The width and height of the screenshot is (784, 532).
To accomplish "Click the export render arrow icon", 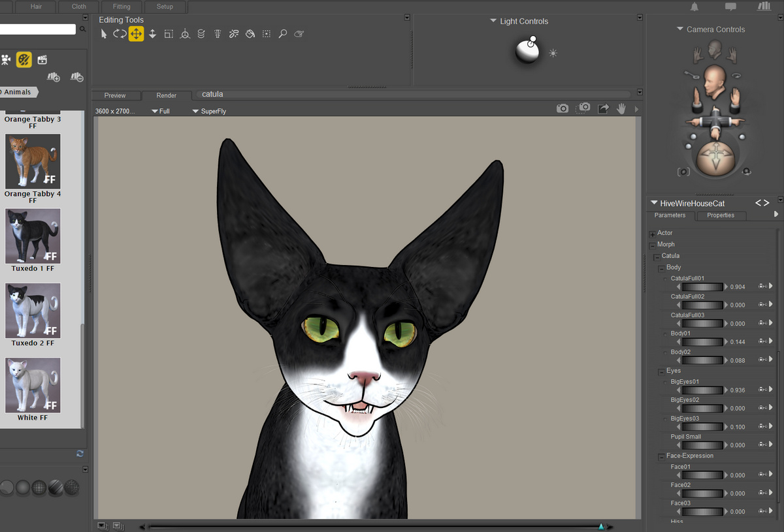I will pos(603,108).
